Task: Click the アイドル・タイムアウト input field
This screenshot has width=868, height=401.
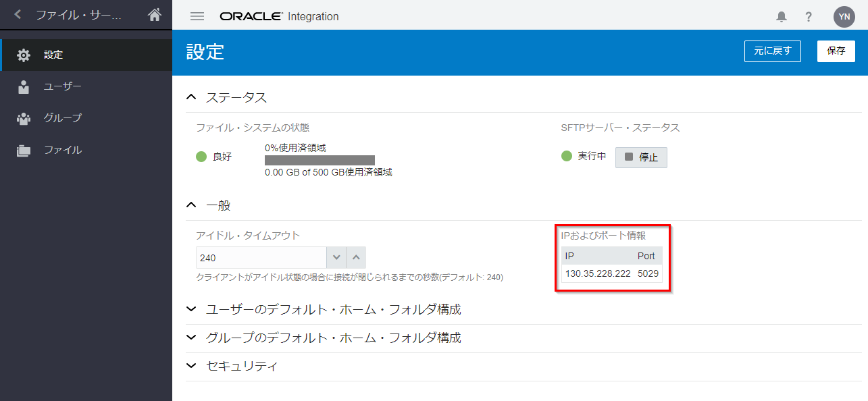Action: pyautogui.click(x=261, y=258)
